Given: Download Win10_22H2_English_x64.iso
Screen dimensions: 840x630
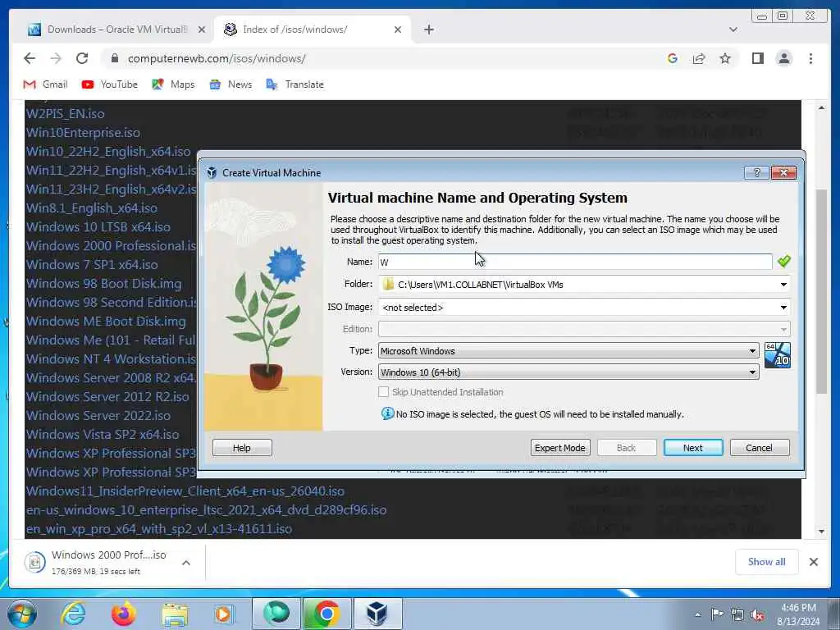Looking at the screenshot, I should (x=108, y=152).
